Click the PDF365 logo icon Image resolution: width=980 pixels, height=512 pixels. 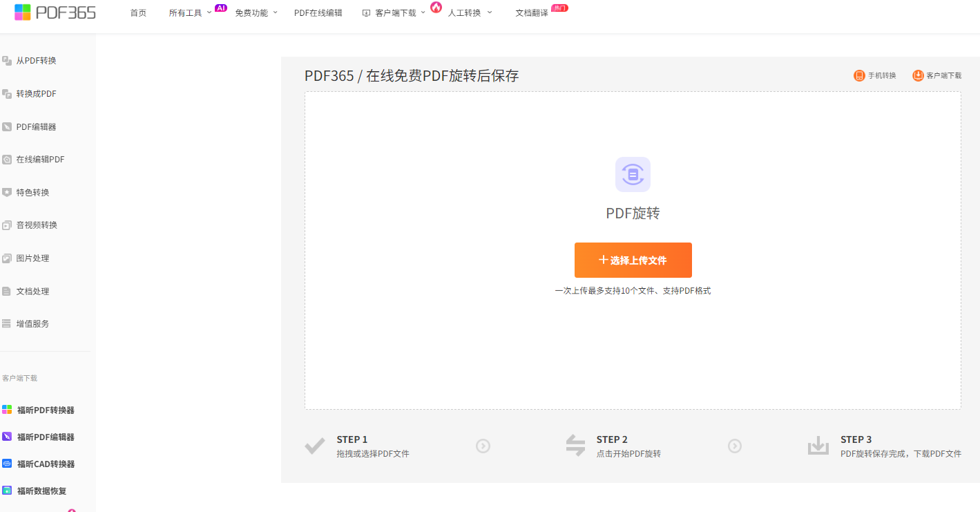(23, 12)
